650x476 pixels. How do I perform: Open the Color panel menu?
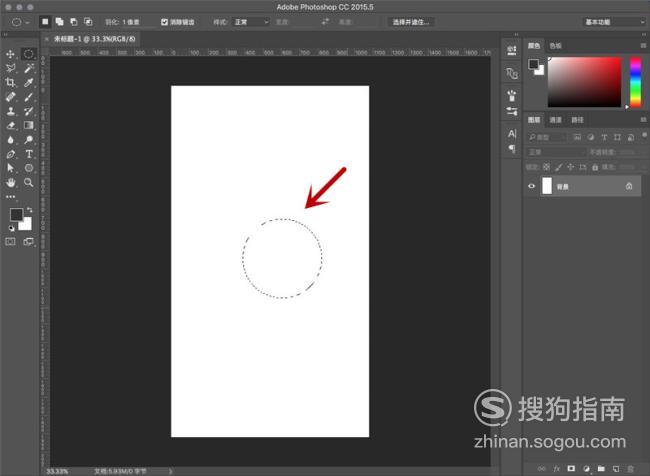(x=643, y=46)
